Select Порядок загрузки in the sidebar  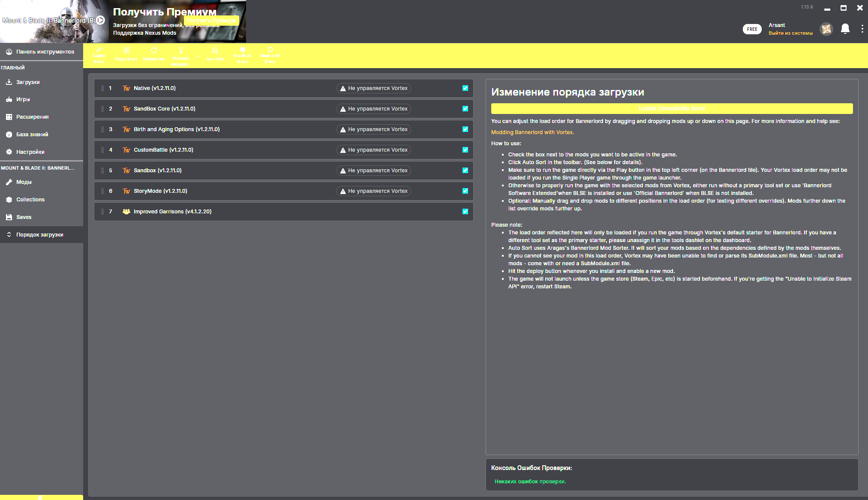tap(42, 234)
